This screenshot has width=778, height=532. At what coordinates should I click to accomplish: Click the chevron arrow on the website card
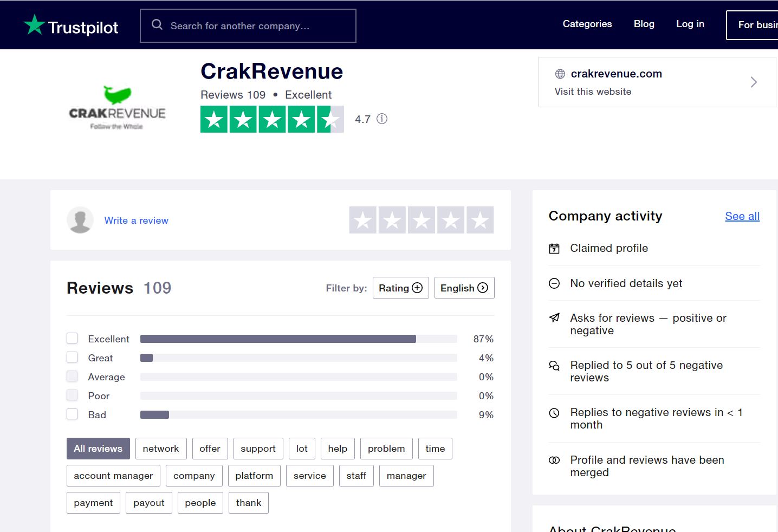[754, 82]
